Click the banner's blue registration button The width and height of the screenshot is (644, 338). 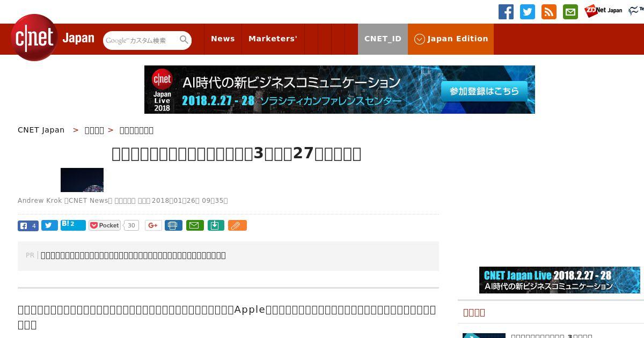pyautogui.click(x=484, y=91)
